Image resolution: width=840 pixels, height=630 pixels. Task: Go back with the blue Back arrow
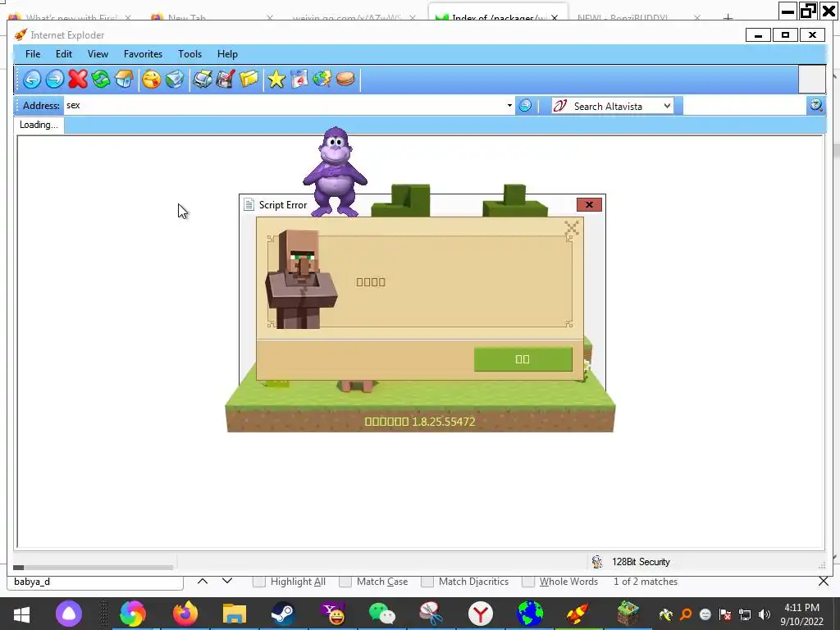click(32, 80)
